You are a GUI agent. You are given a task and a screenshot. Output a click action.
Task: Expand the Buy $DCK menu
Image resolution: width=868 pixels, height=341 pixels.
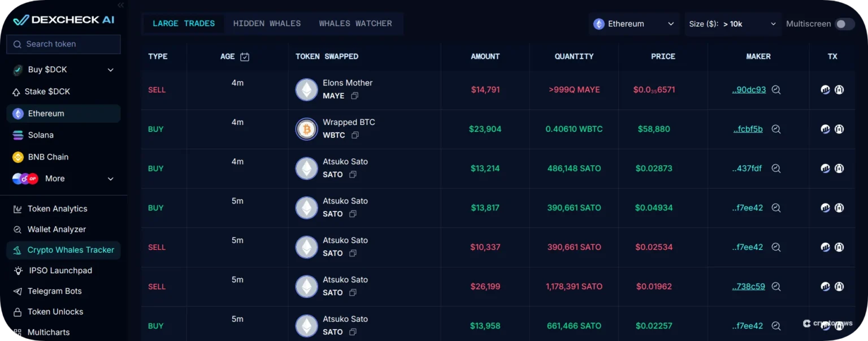point(111,70)
